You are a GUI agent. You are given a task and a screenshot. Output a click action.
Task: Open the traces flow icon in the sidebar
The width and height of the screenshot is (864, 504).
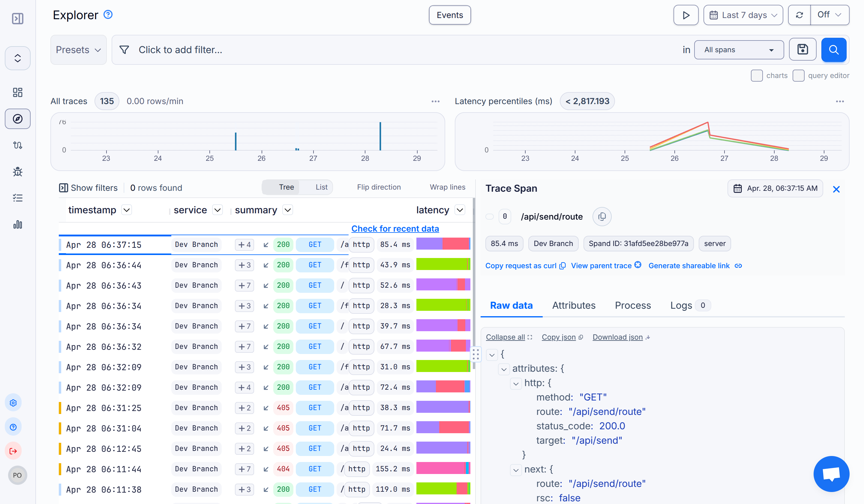click(17, 145)
